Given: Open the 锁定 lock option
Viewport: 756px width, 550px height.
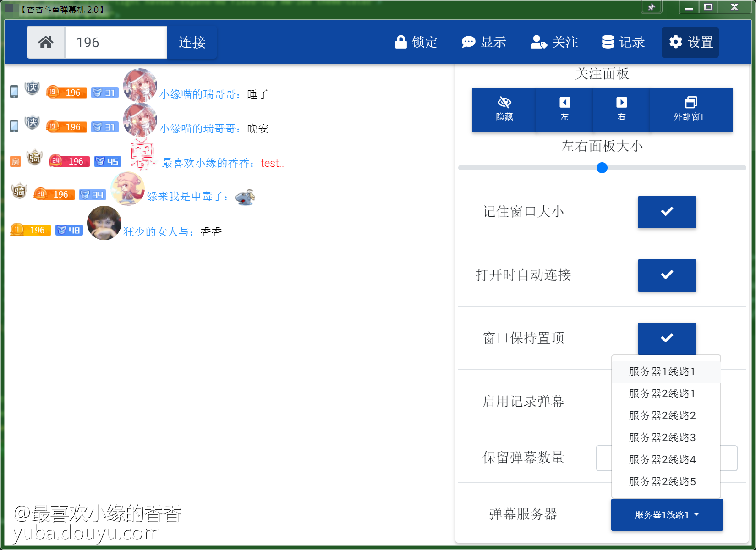Looking at the screenshot, I should coord(416,43).
